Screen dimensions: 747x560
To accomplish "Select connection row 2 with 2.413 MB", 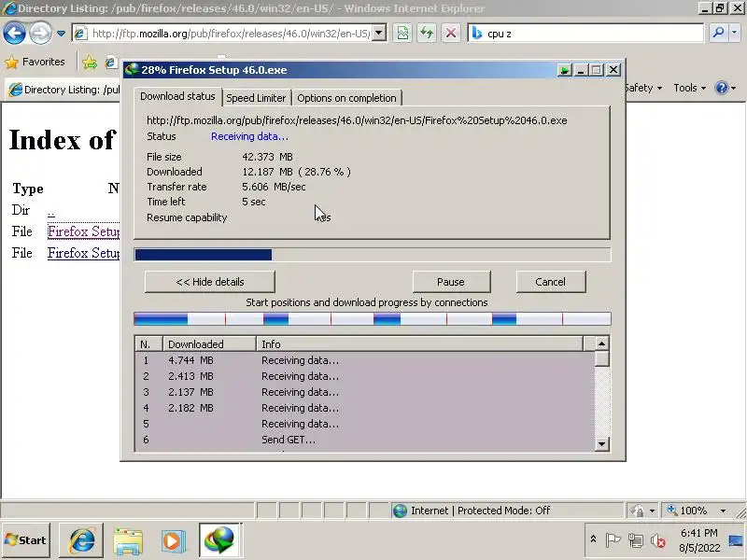I will pyautogui.click(x=365, y=376).
